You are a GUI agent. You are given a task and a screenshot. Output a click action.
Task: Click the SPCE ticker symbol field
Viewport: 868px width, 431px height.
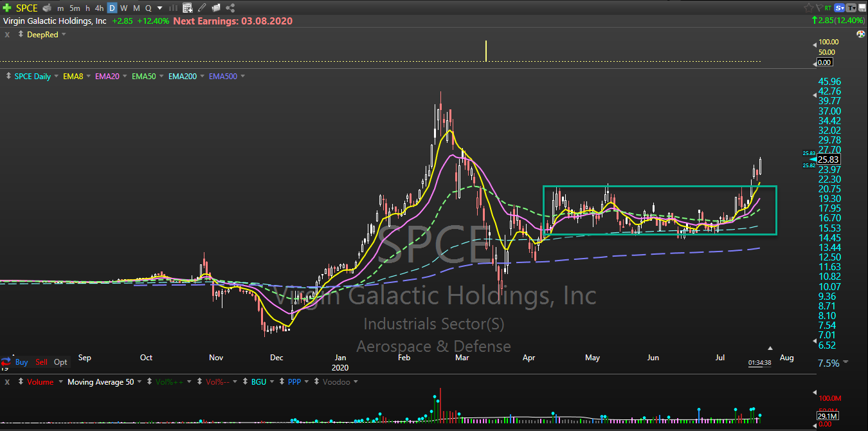tap(26, 8)
